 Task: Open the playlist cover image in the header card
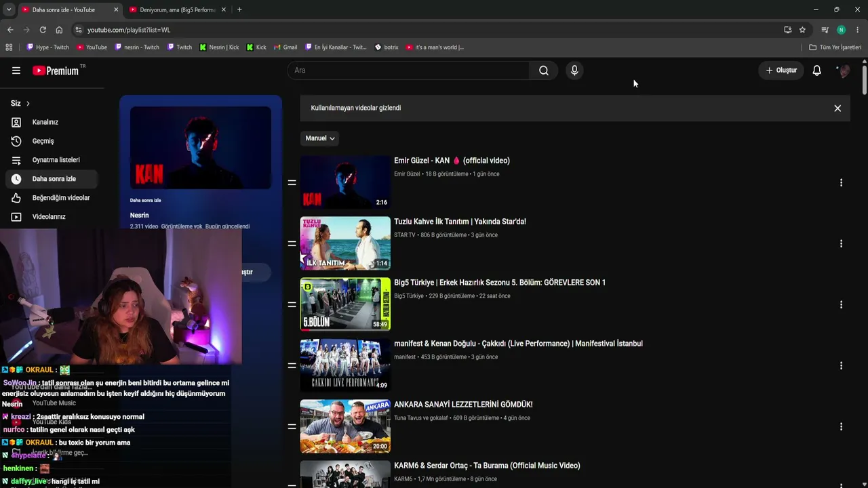pyautogui.click(x=201, y=148)
